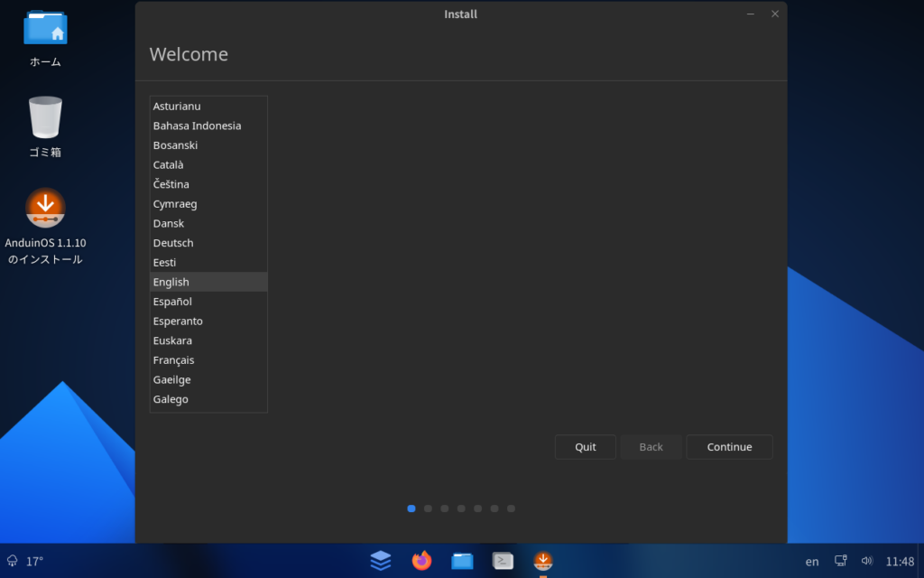
Task: Select Español in the language list
Action: [x=172, y=302]
